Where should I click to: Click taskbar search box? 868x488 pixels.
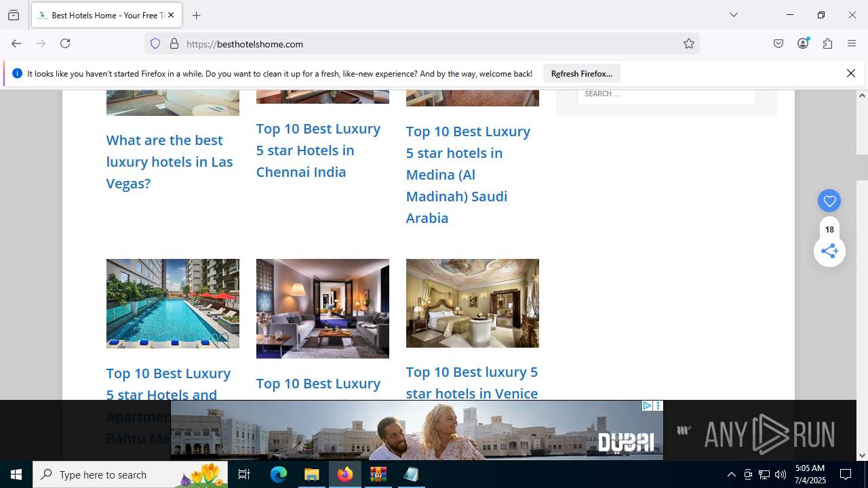coord(130,474)
